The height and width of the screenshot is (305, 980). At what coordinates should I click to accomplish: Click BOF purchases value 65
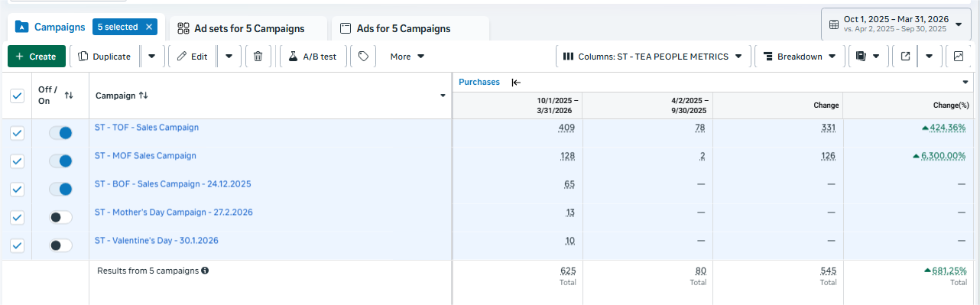coord(570,184)
